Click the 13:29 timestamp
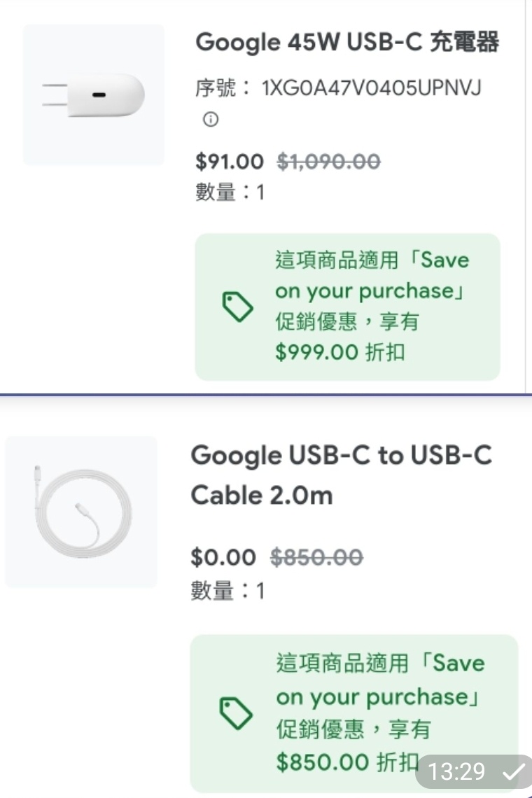The width and height of the screenshot is (532, 798). [x=456, y=772]
